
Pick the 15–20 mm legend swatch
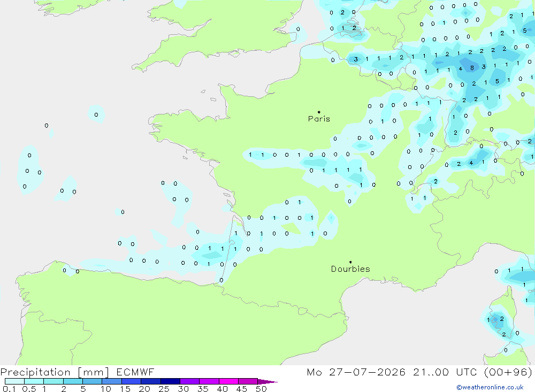[132, 381]
